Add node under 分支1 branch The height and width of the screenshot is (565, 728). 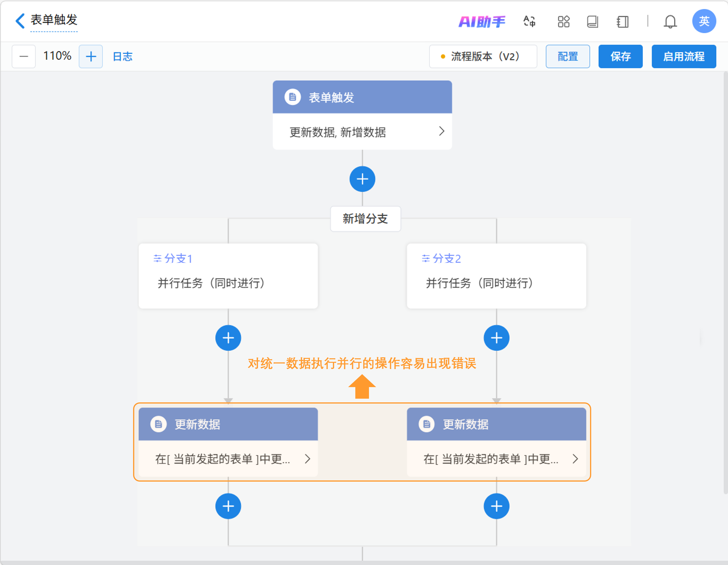(x=228, y=338)
